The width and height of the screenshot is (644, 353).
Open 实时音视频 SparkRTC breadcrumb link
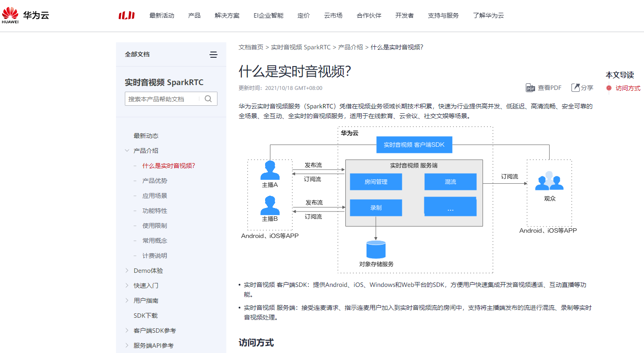point(301,47)
